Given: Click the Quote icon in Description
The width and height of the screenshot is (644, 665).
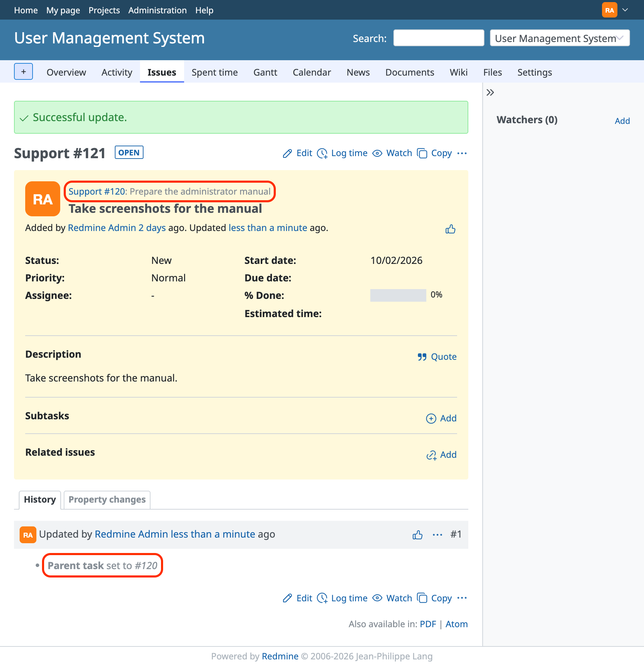Looking at the screenshot, I should point(422,357).
